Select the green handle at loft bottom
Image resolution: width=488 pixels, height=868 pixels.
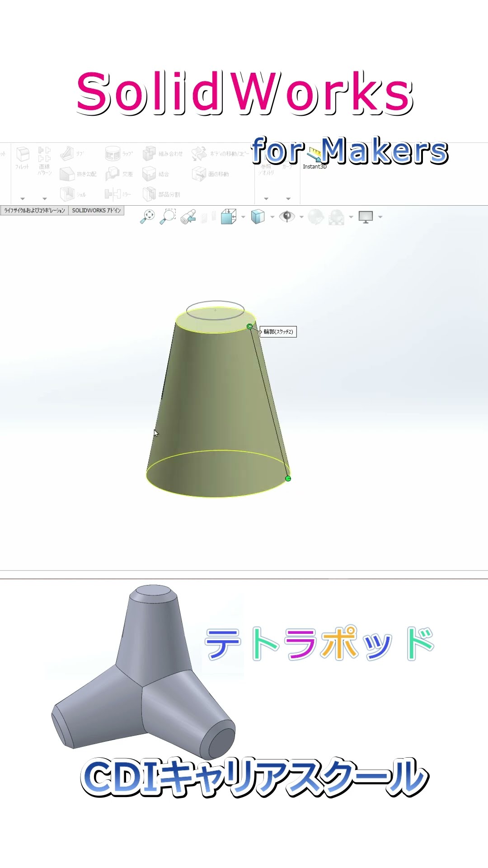coord(288,478)
